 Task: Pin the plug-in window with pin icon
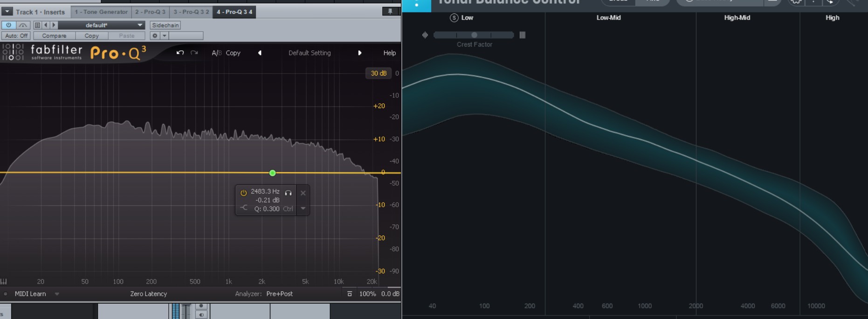(x=390, y=11)
